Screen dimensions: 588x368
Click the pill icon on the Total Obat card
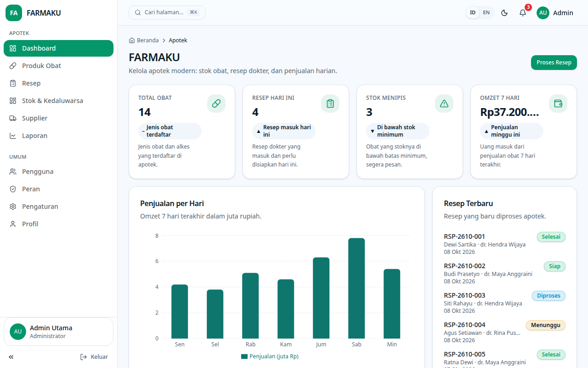click(216, 103)
